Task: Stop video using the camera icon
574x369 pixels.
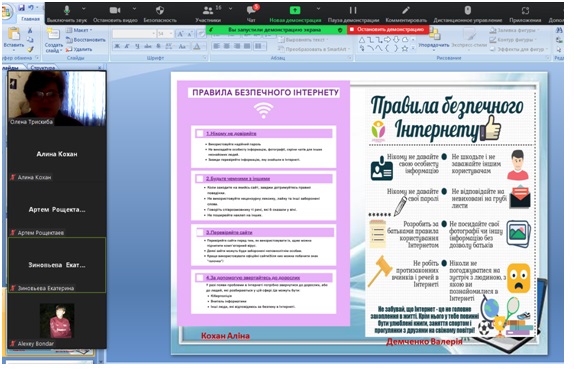Action: pos(115,10)
